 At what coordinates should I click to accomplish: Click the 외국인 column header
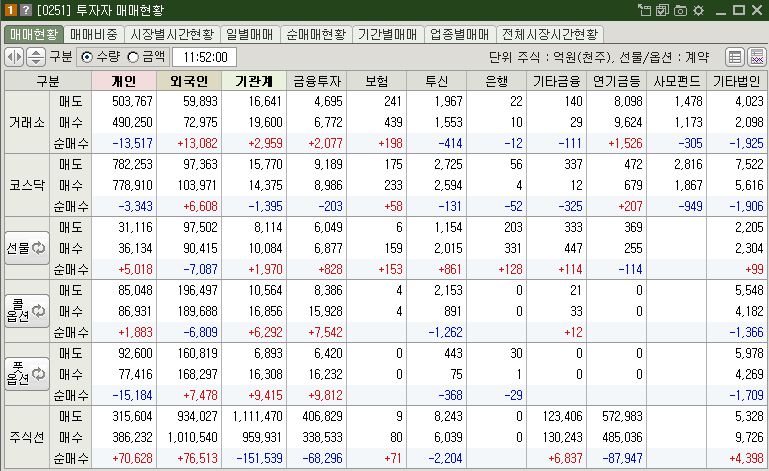click(189, 81)
